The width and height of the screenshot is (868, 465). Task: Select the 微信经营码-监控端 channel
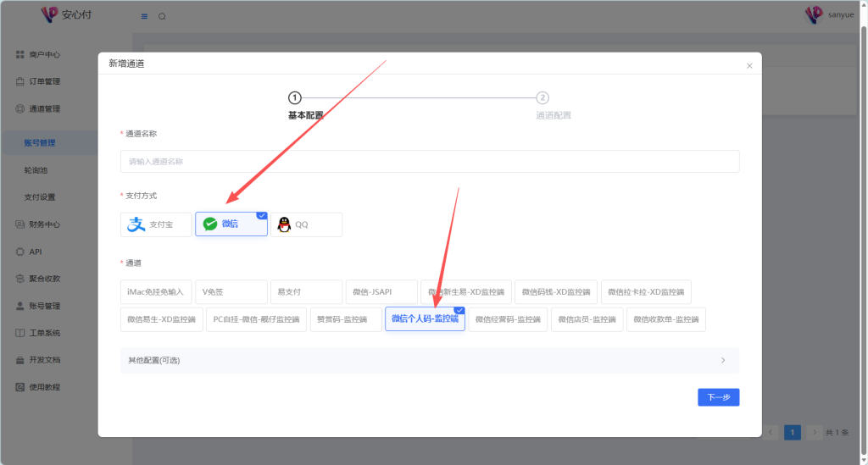pyautogui.click(x=509, y=319)
